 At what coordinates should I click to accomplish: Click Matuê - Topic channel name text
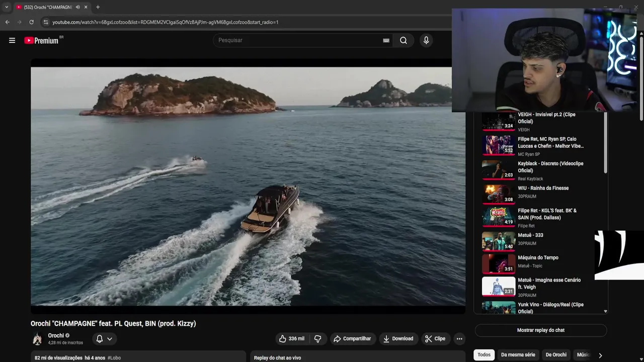click(x=530, y=266)
